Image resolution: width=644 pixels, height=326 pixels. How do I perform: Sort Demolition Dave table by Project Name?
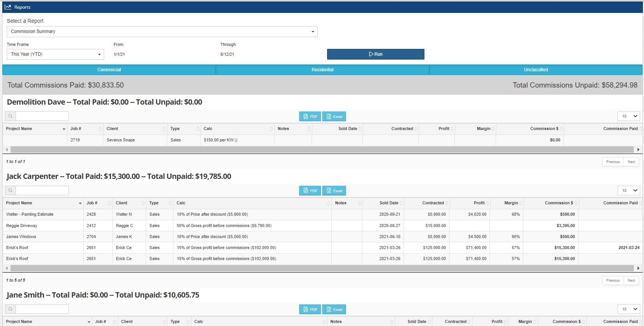(x=35, y=129)
